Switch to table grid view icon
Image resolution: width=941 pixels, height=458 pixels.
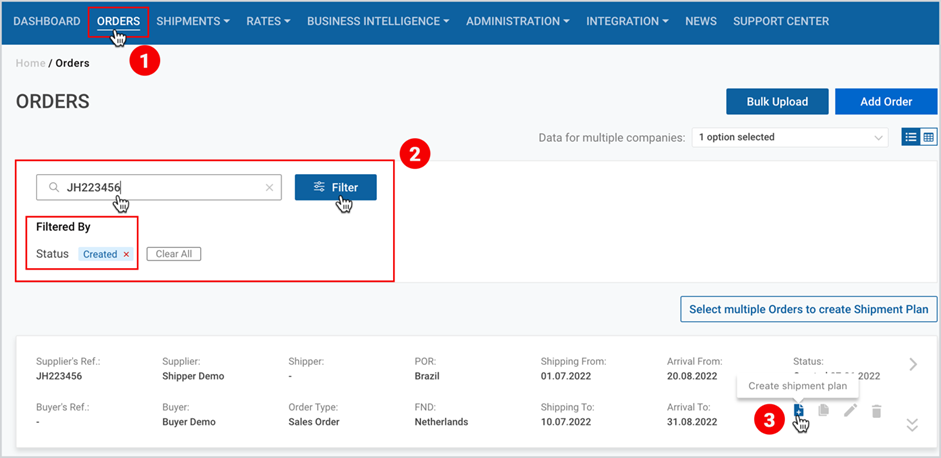928,137
